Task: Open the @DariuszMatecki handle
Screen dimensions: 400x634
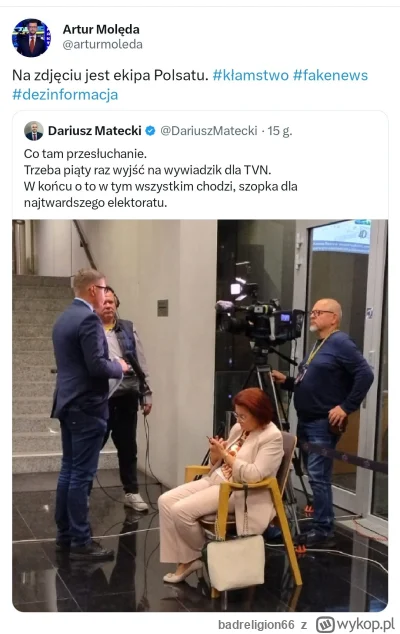Action: pos(209,131)
